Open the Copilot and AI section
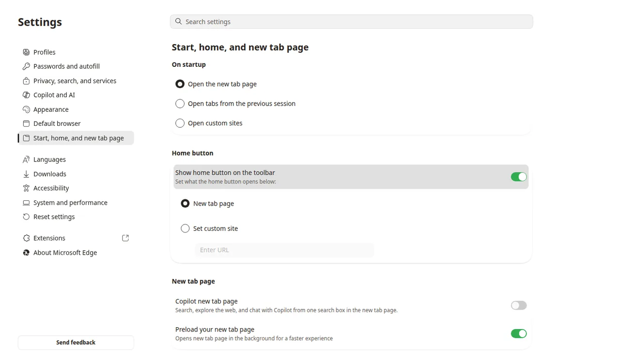The image size is (620, 364). pyautogui.click(x=76, y=95)
